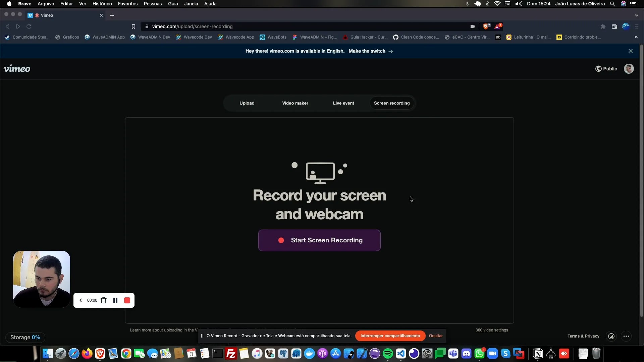Delete recording with trash icon
The height and width of the screenshot is (362, 644).
point(104,300)
